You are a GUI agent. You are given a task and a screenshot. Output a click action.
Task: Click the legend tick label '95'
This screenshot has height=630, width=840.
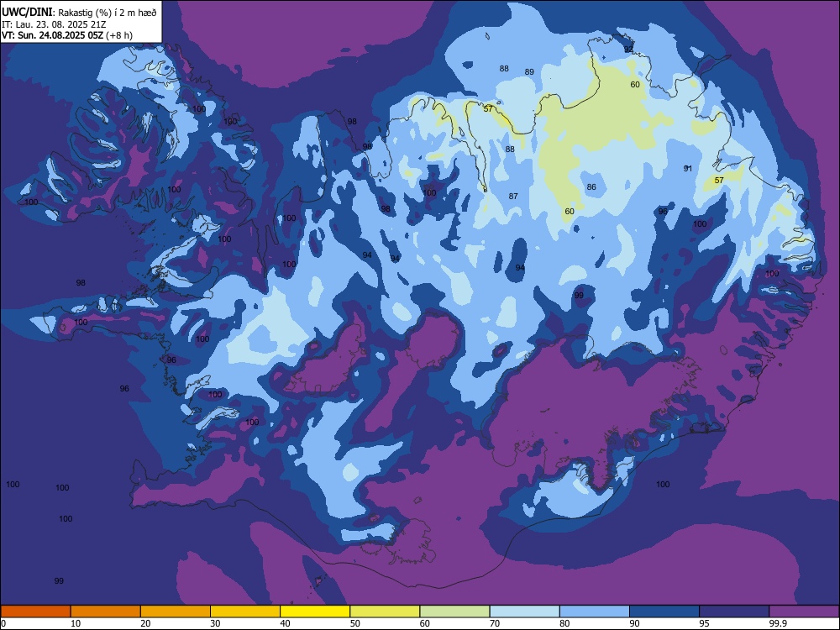704,623
